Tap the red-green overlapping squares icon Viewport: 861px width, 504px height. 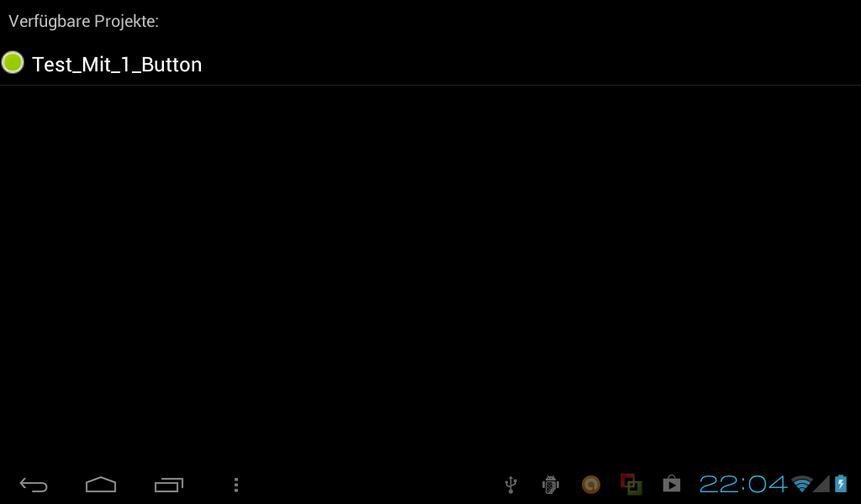pyautogui.click(x=631, y=485)
